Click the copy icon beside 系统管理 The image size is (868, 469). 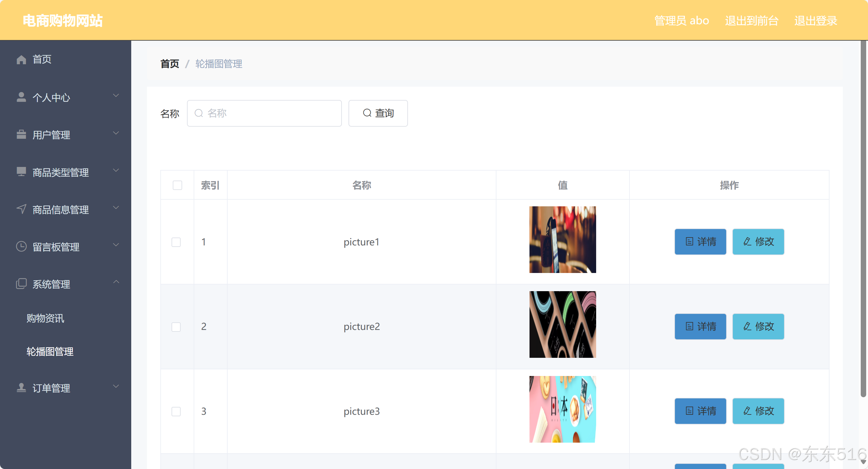click(21, 284)
